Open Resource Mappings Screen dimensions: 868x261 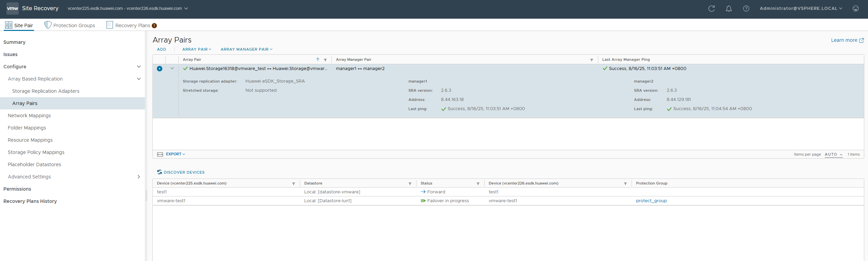30,140
